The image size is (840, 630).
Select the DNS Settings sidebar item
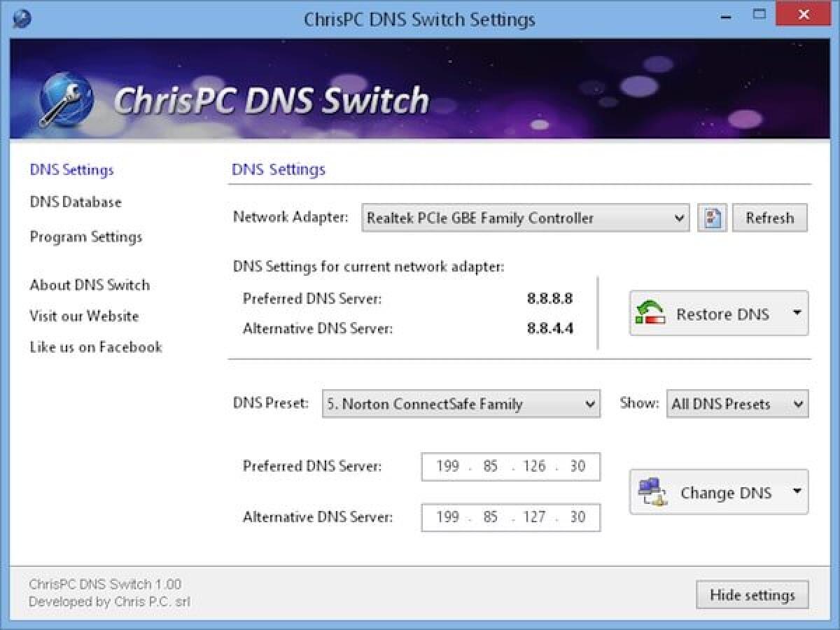(70, 169)
